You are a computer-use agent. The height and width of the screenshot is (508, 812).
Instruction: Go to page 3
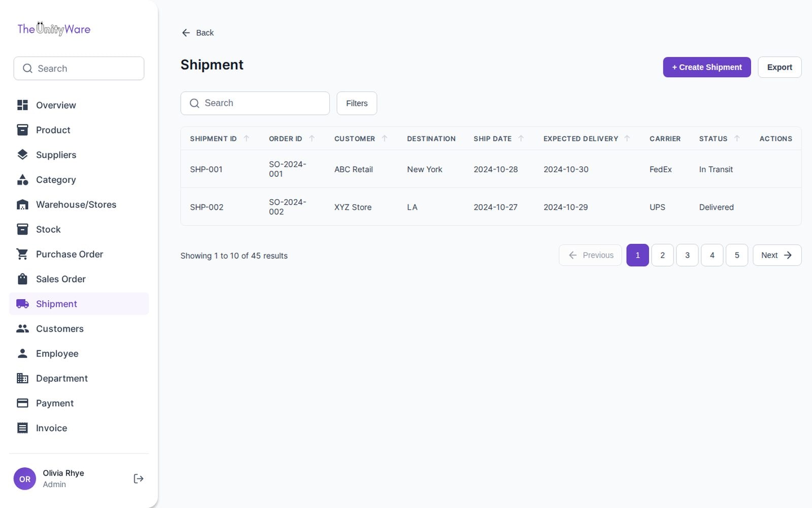coord(687,255)
